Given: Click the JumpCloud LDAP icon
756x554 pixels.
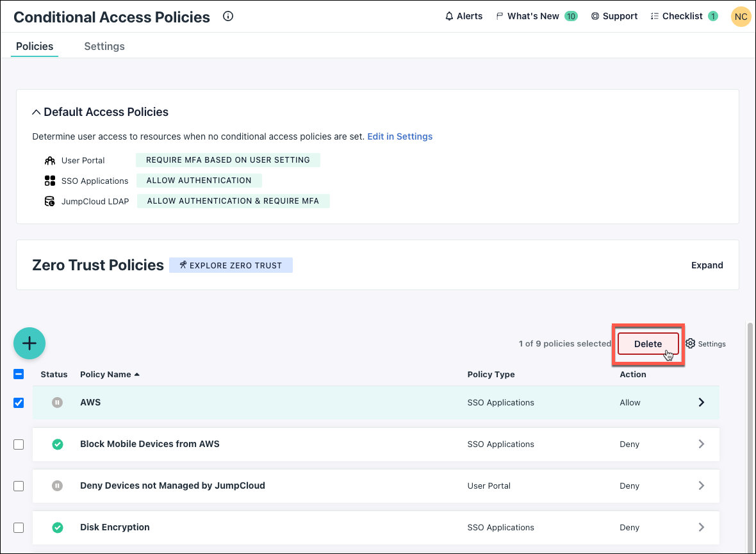Looking at the screenshot, I should (51, 200).
